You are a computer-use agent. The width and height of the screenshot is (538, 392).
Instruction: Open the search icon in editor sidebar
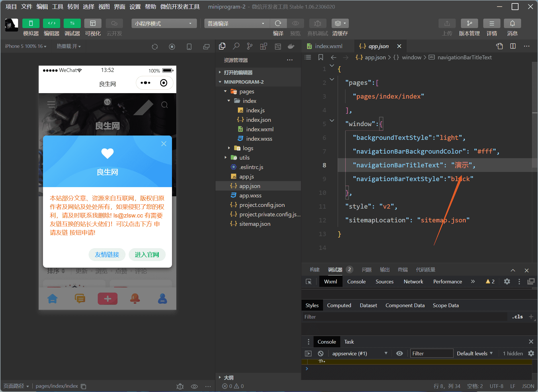coord(236,46)
